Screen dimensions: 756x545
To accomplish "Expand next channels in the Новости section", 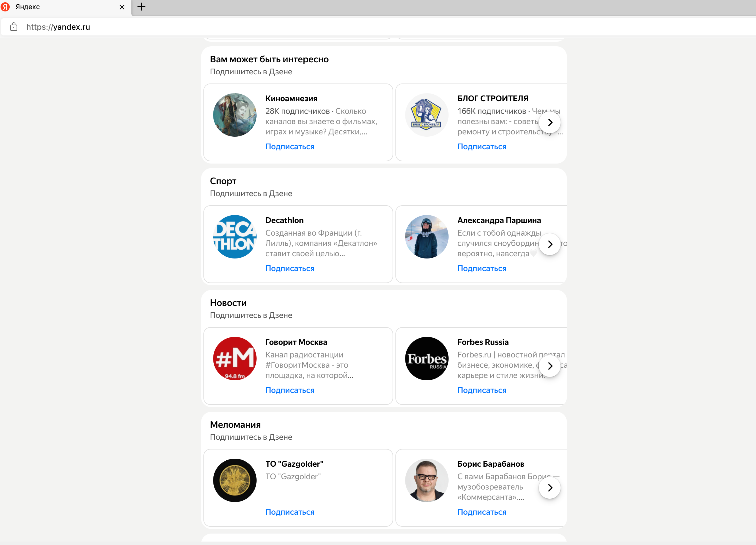I will coord(550,366).
